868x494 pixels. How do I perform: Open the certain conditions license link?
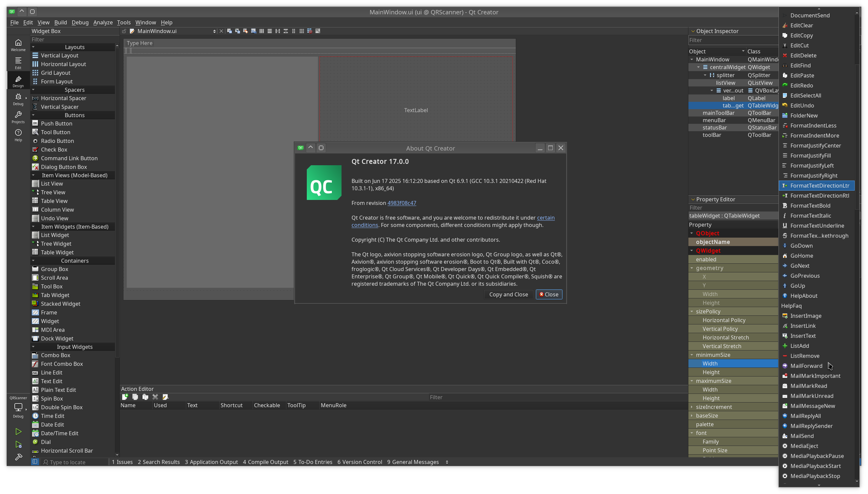coord(453,221)
